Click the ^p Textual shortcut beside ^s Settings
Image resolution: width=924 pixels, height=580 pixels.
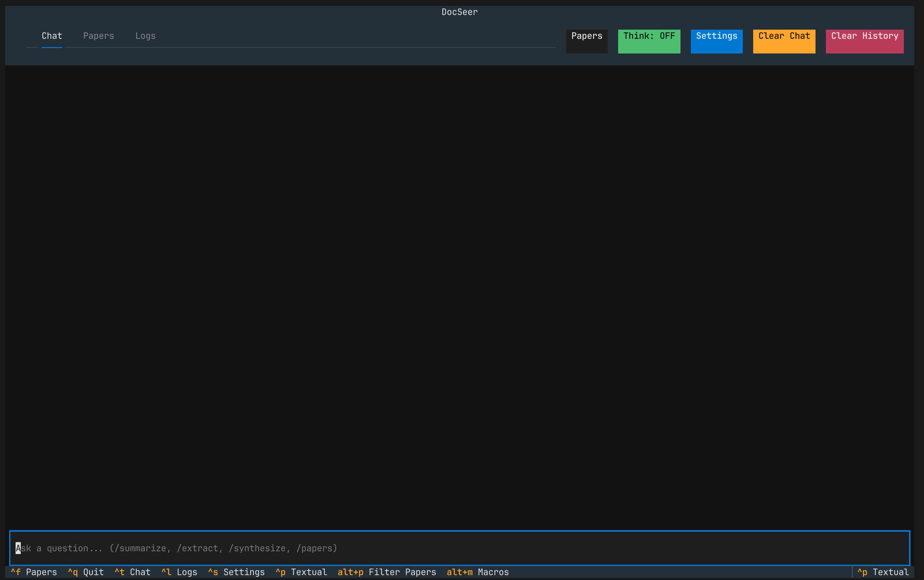(x=301, y=572)
